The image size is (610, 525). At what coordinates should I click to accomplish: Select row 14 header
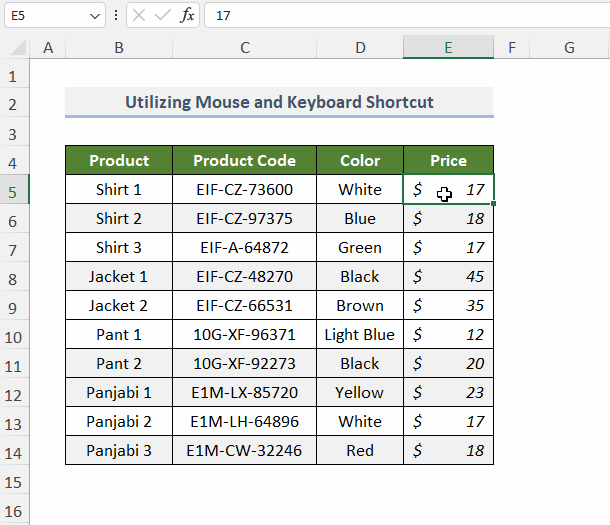tap(14, 451)
